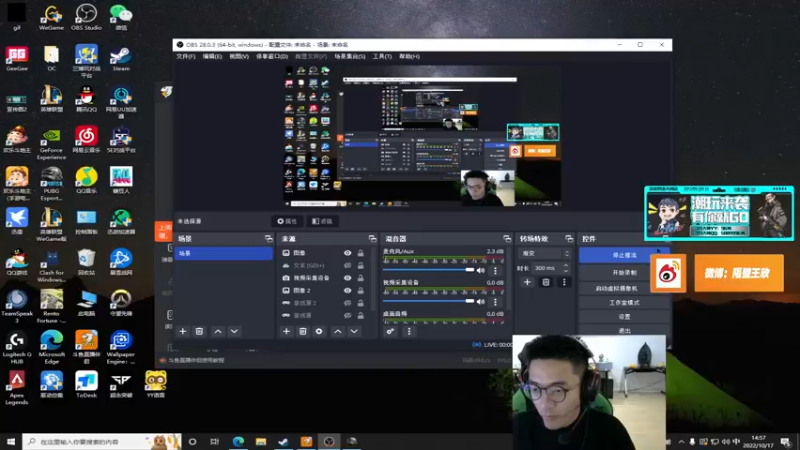The width and height of the screenshot is (800, 450).
Task: Unlock the 图像 source
Action: pyautogui.click(x=361, y=253)
